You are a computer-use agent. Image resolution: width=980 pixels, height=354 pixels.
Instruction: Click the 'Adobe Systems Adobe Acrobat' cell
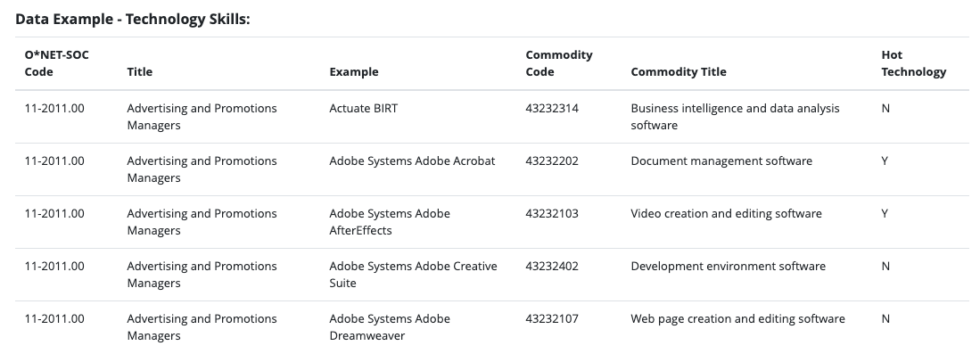(412, 161)
